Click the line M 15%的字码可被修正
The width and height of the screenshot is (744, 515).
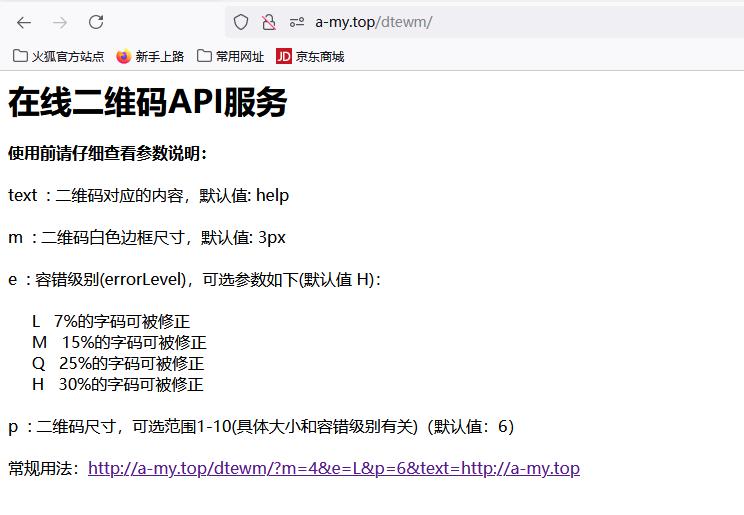(x=119, y=343)
